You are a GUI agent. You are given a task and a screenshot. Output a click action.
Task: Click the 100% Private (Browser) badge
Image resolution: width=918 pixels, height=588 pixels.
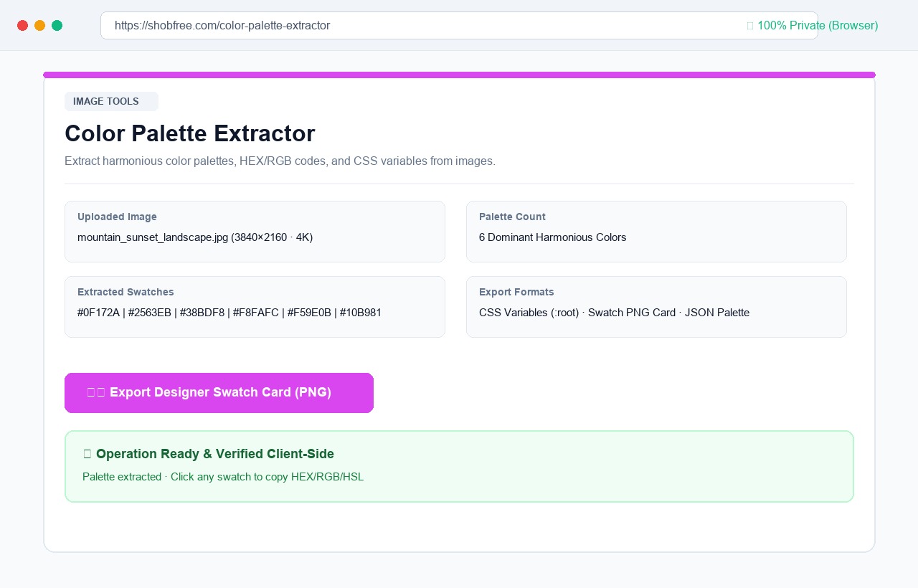point(813,26)
